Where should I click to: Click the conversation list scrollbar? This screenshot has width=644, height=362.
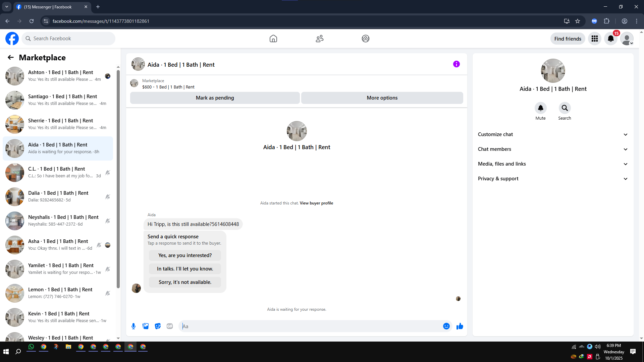click(118, 179)
